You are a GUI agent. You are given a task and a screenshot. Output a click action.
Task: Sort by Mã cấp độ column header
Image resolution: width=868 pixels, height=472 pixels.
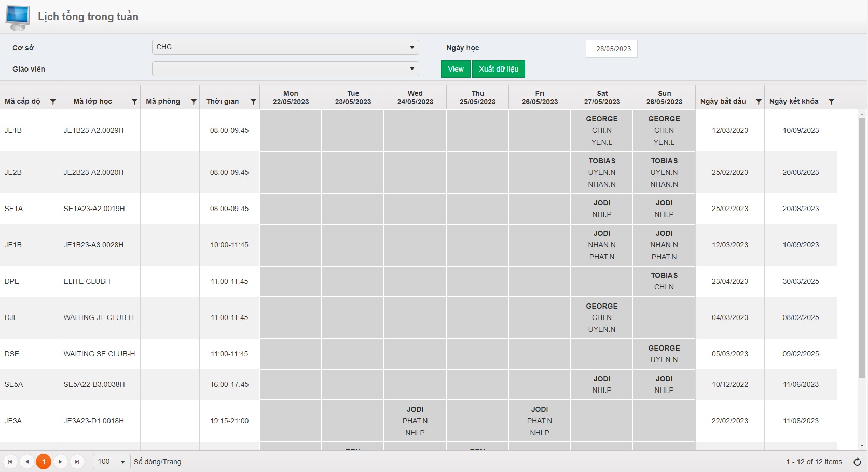pyautogui.click(x=22, y=101)
